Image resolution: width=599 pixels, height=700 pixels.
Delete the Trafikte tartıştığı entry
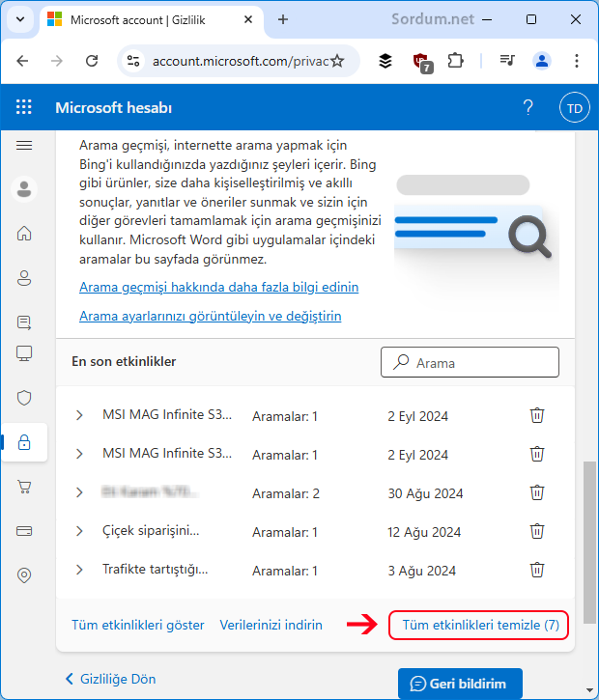[537, 570]
